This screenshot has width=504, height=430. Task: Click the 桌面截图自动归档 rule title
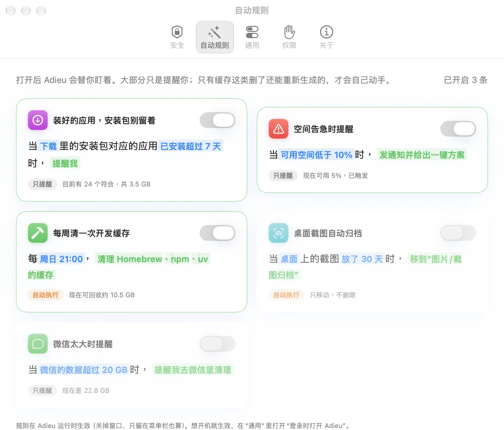tap(328, 233)
